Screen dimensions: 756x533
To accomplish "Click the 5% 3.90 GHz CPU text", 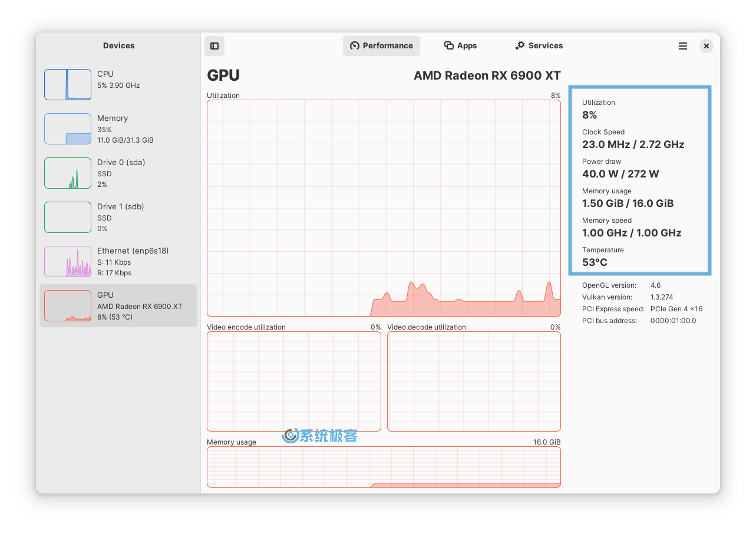I will [118, 85].
